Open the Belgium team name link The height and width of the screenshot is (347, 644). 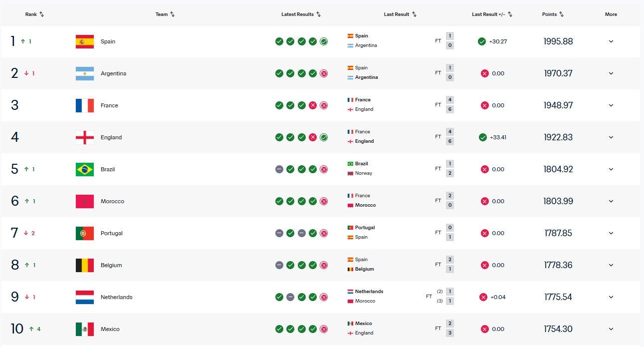point(111,265)
